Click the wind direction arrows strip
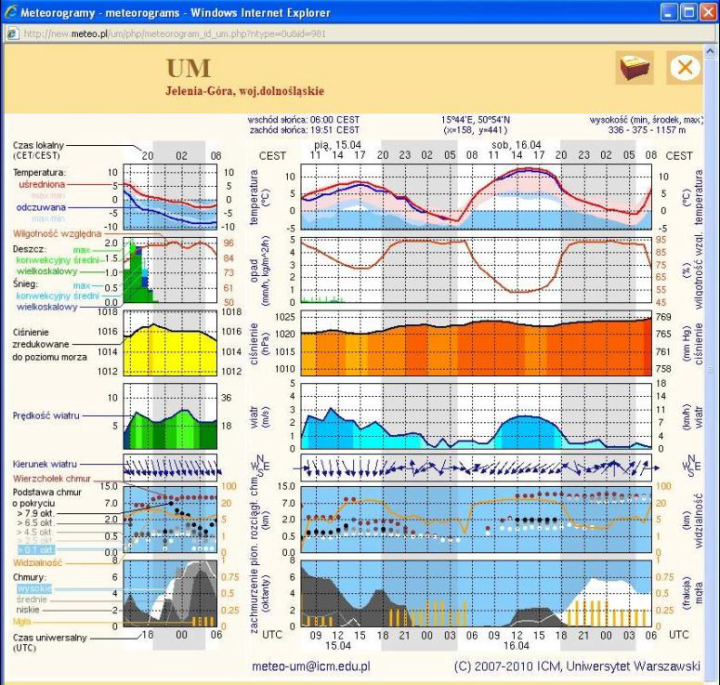The height and width of the screenshot is (685, 720). 476,467
